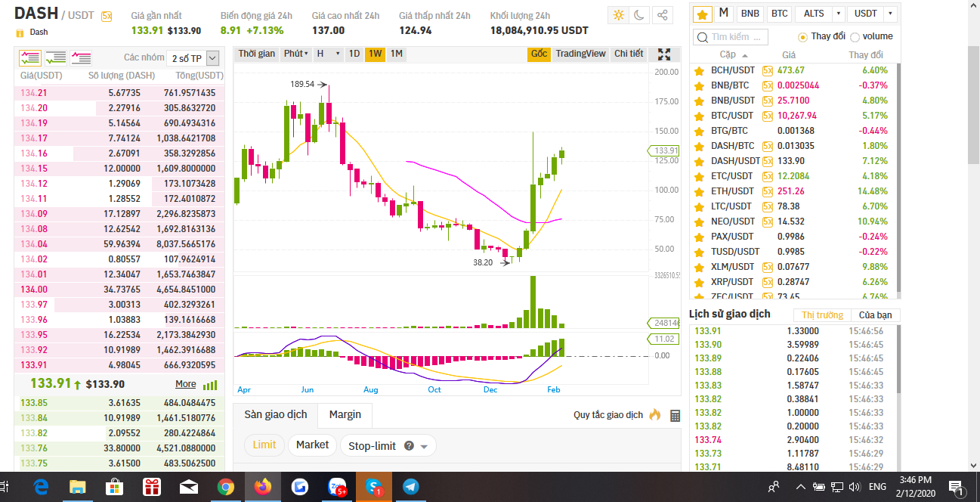Open Firefox in the taskbar

tap(262, 487)
